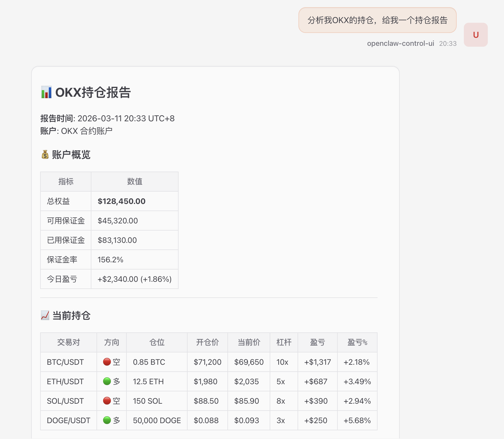
Task: Click the 保证金率 156.2% value
Action: 110,259
